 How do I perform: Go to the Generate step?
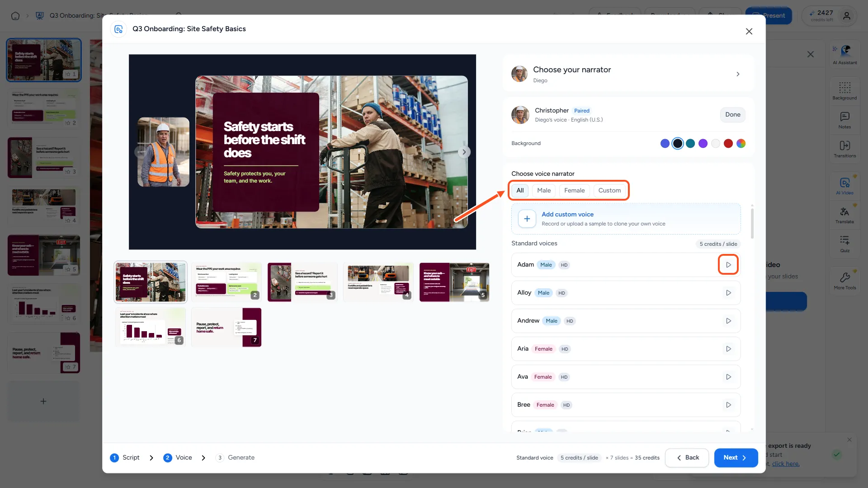pyautogui.click(x=236, y=458)
